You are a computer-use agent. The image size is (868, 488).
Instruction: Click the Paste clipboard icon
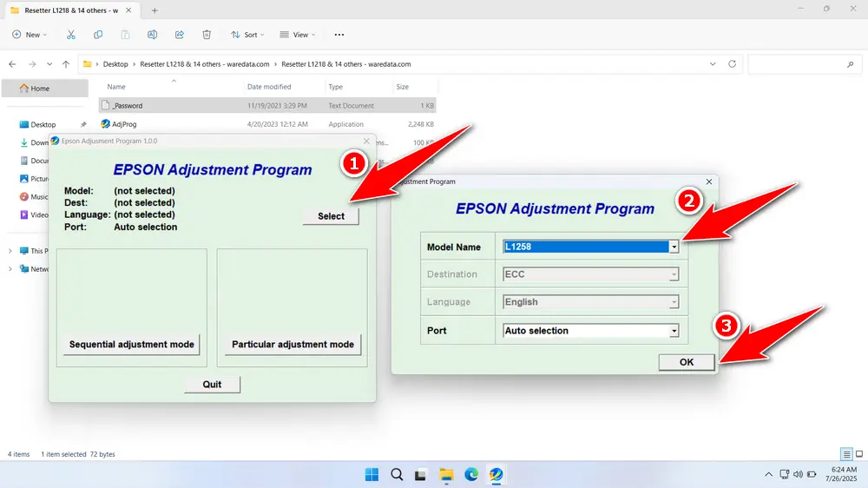pyautogui.click(x=125, y=35)
